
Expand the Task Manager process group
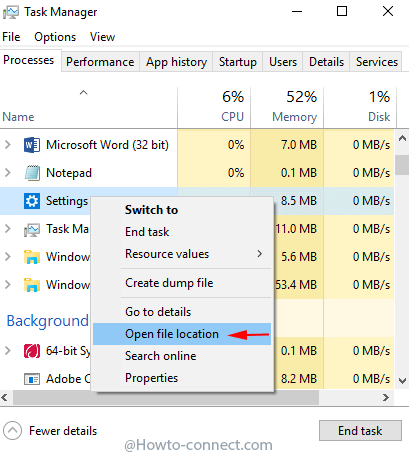pos(7,229)
